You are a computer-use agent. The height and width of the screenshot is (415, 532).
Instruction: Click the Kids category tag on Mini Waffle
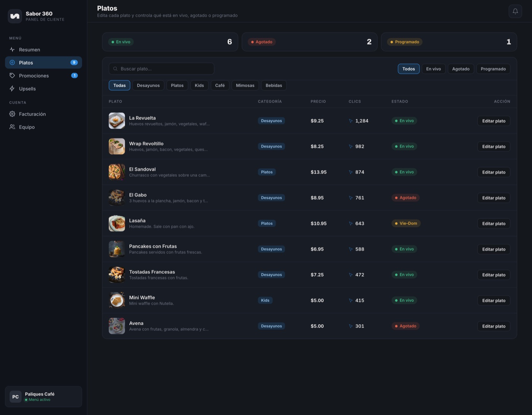click(265, 300)
